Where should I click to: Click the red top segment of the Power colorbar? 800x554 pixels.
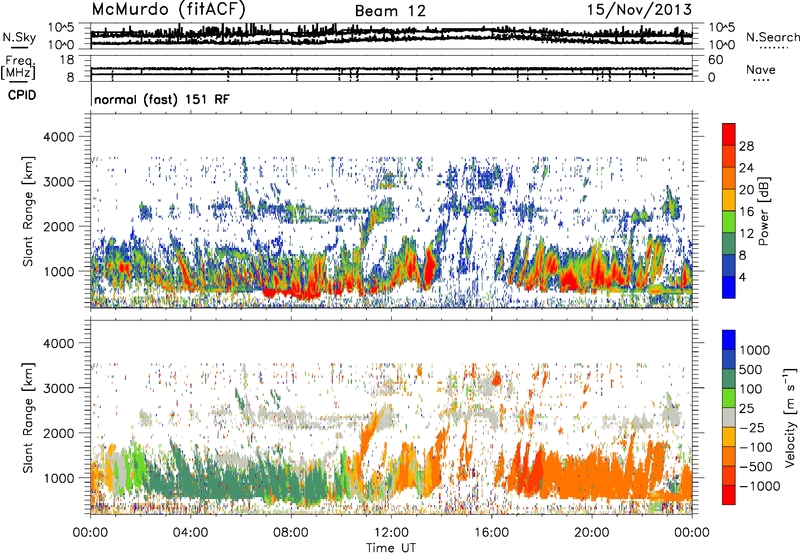pos(729,134)
